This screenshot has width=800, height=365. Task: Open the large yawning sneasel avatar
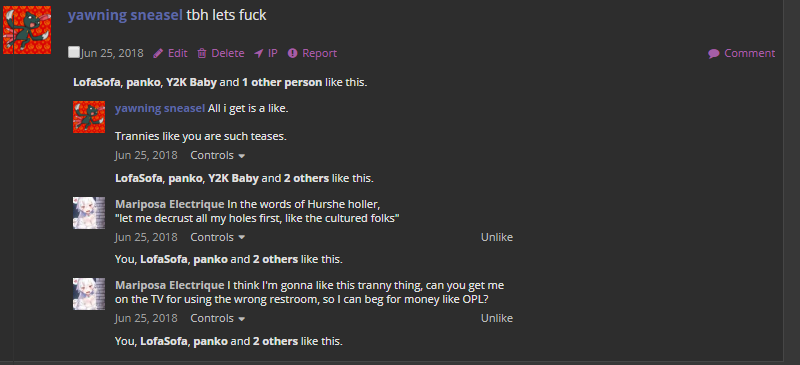pyautogui.click(x=27, y=30)
